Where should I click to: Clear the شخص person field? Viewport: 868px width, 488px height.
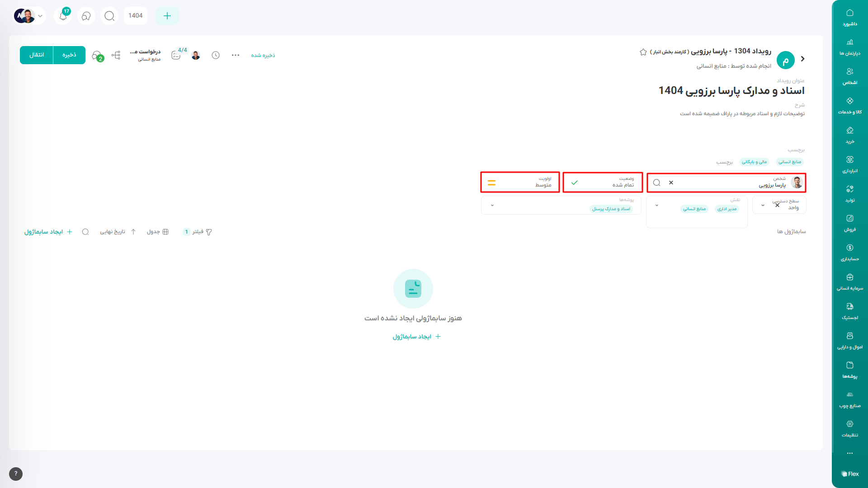[x=671, y=183]
